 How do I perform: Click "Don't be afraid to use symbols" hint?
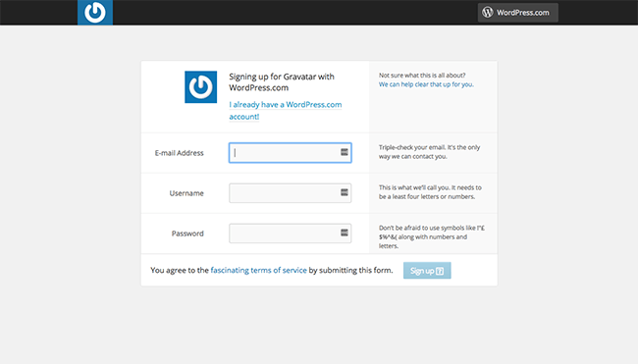tap(432, 236)
